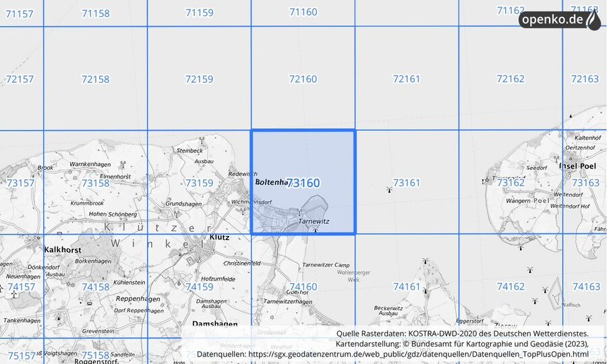Click grid cell label 73157
Image resolution: width=607 pixels, height=364 pixels.
click(x=20, y=183)
